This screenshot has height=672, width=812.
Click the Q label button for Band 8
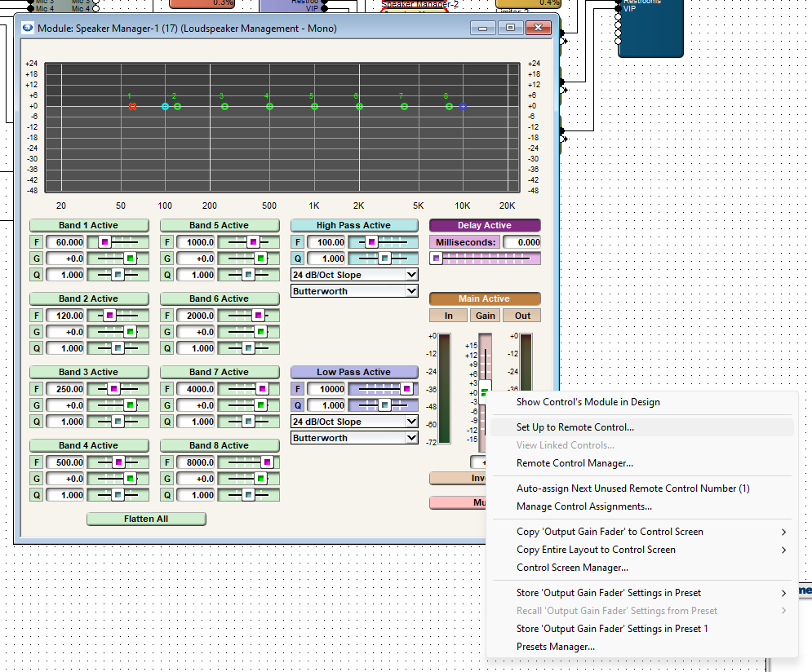coord(167,495)
